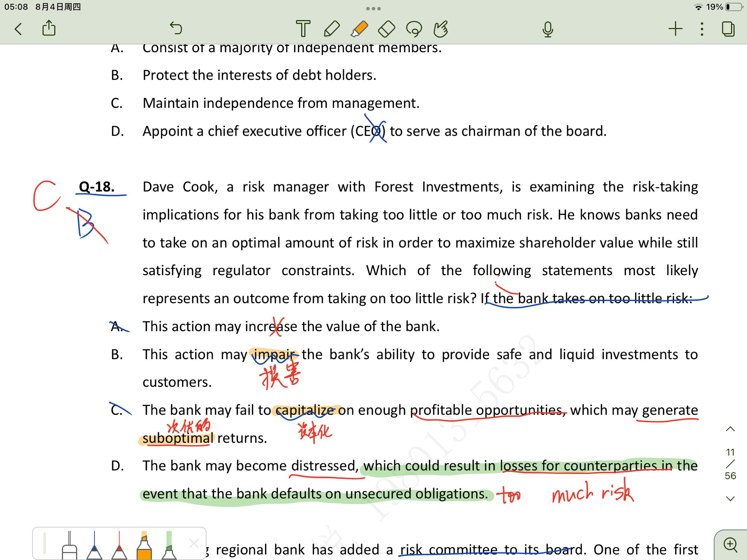Viewport: 747px width, 560px height.
Task: Select the Pen tool in the top toolbar
Action: 332,29
